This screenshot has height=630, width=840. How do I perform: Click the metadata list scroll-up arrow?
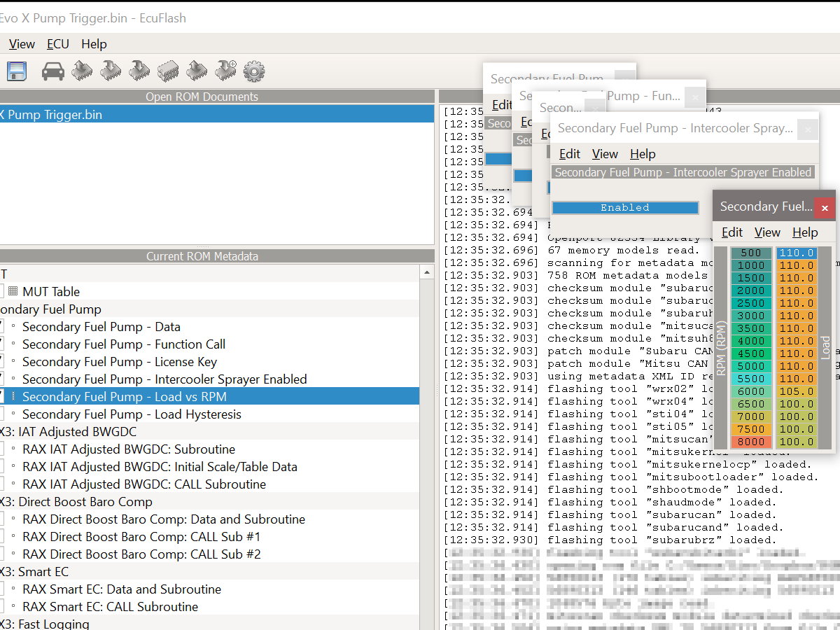tap(427, 272)
